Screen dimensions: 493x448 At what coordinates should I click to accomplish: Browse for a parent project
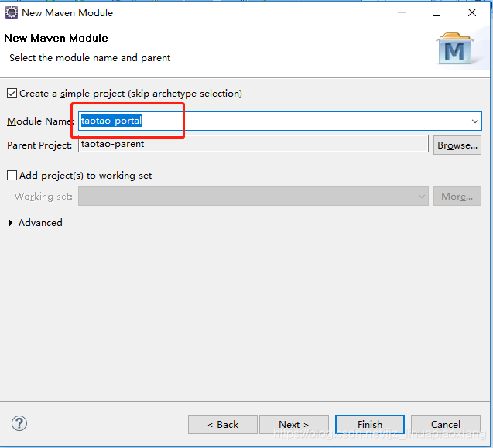457,145
